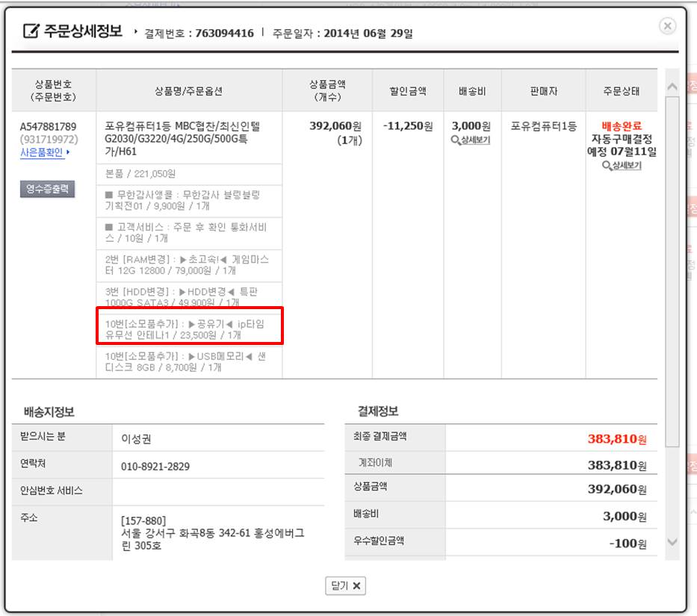The height and width of the screenshot is (616, 697).
Task: Click 배송비 3,000원 in payment info
Action: click(x=625, y=517)
